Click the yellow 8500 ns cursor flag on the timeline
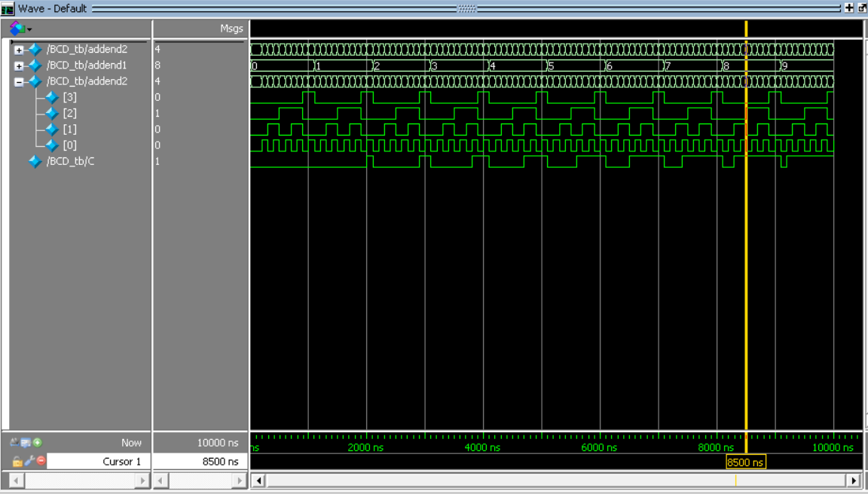This screenshot has height=494, width=868. click(x=746, y=462)
